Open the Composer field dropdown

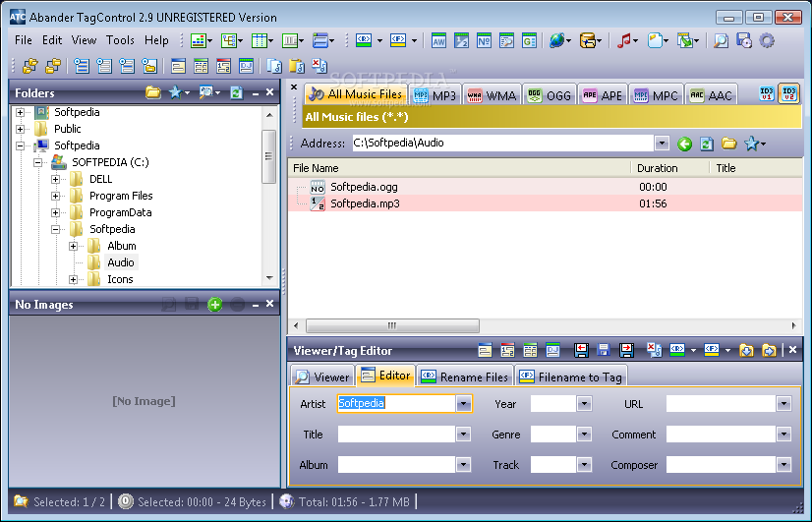coord(783,465)
